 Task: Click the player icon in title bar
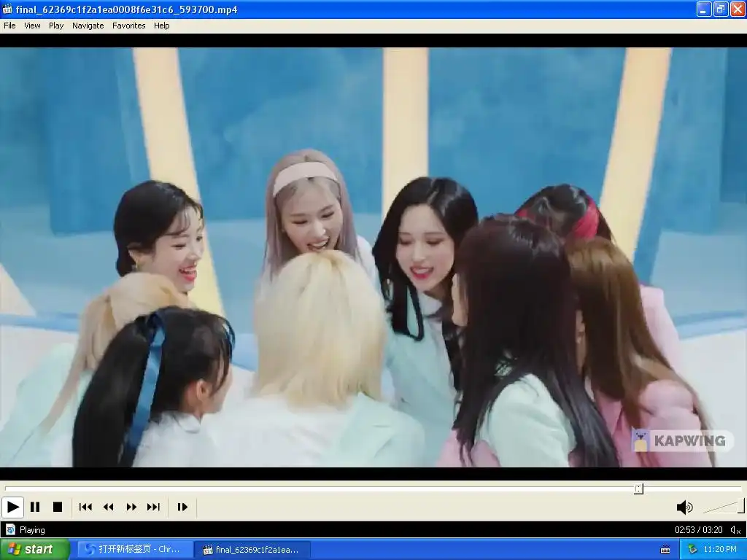coord(7,9)
